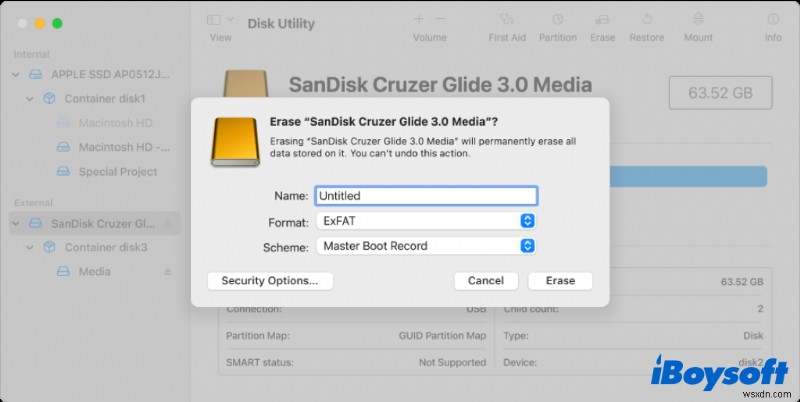
Task: Click the Name field containing Untitled
Action: (426, 196)
